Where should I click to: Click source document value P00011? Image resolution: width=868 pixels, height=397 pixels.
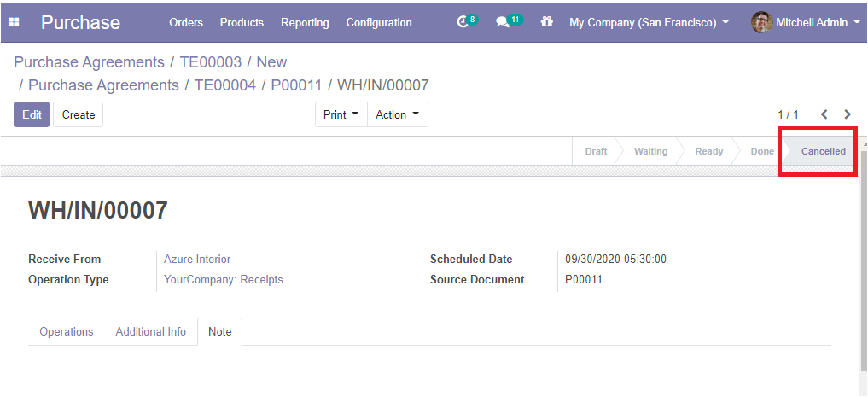pyautogui.click(x=584, y=280)
